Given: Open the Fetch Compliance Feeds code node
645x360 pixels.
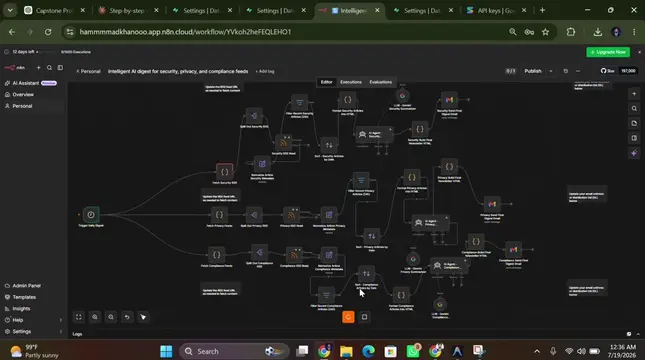Looking at the screenshot, I should (216, 255).
